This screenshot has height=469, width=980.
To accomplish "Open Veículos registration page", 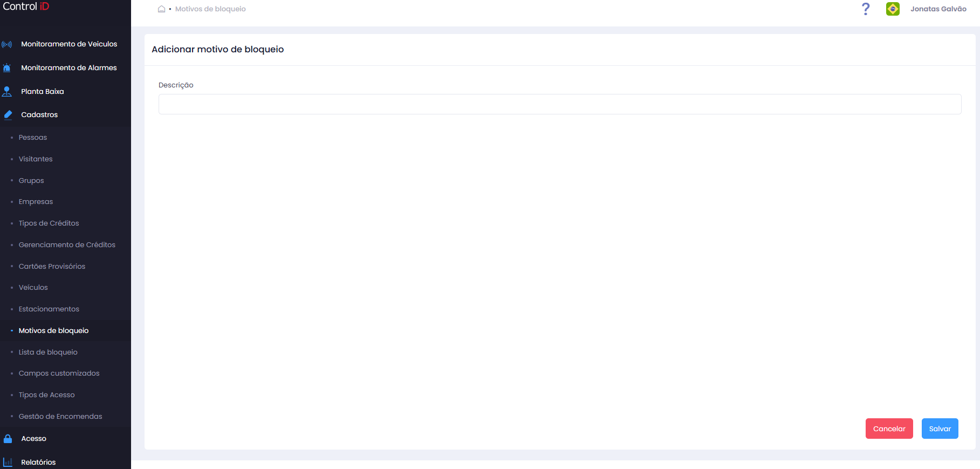I will (x=33, y=288).
